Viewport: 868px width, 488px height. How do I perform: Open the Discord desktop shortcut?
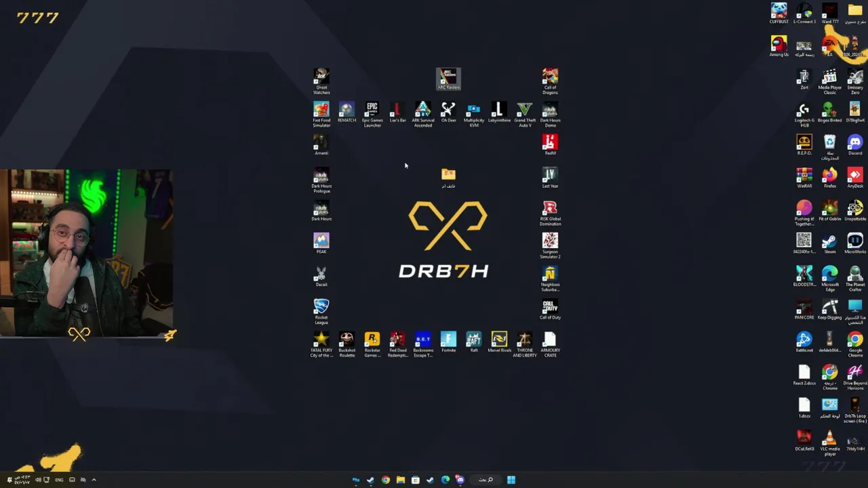[855, 145]
